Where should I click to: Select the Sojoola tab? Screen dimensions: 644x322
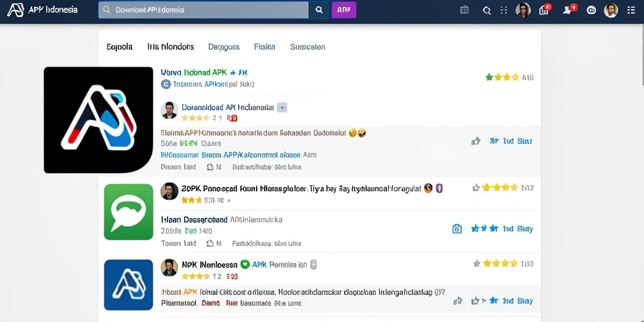[119, 47]
